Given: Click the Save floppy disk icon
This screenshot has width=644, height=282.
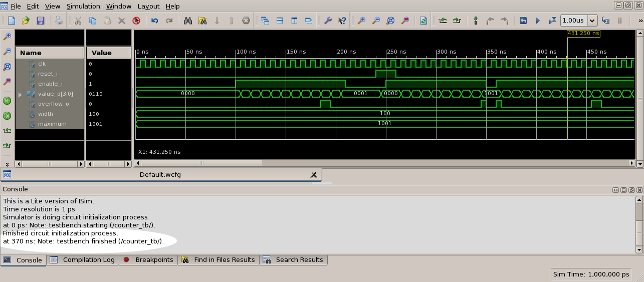Looking at the screenshot, I should click(41, 21).
